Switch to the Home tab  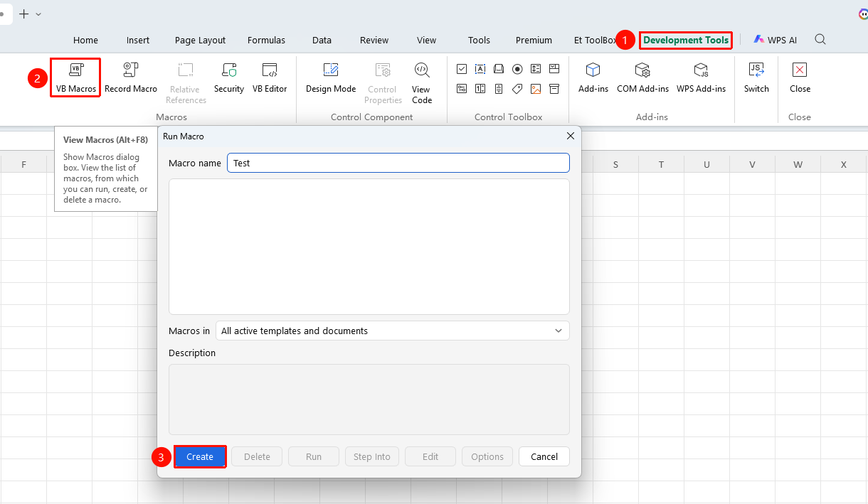click(85, 40)
